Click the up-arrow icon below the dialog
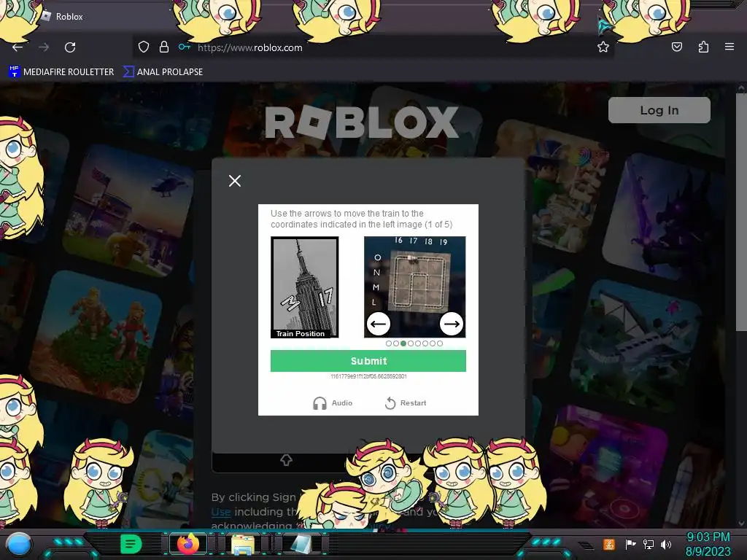This screenshot has width=747, height=560. [x=286, y=460]
